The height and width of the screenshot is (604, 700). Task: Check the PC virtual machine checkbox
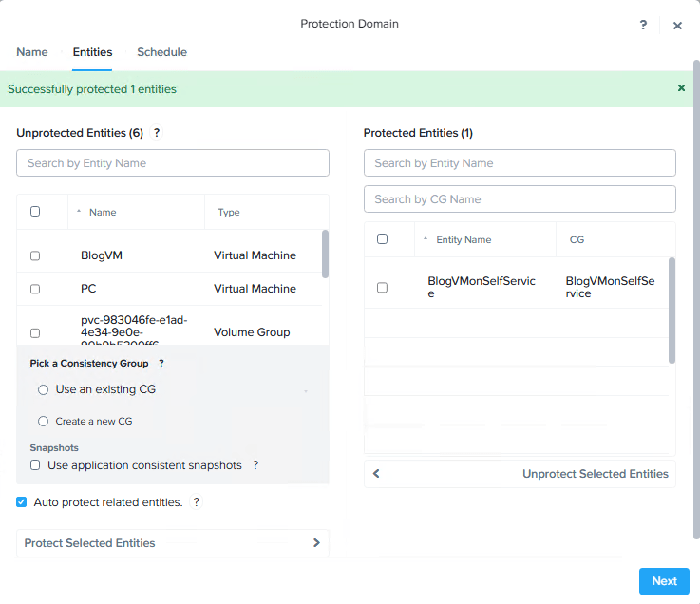(x=35, y=290)
